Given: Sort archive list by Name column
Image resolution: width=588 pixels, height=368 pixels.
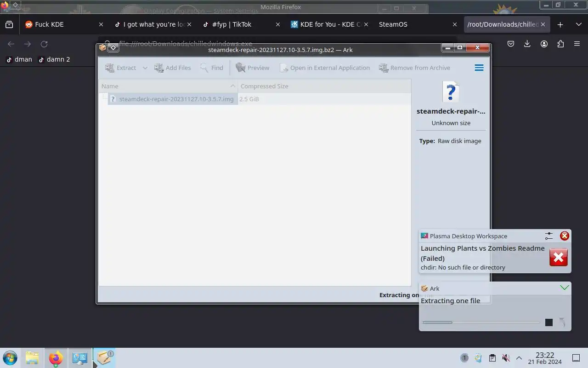Looking at the screenshot, I should (168, 86).
